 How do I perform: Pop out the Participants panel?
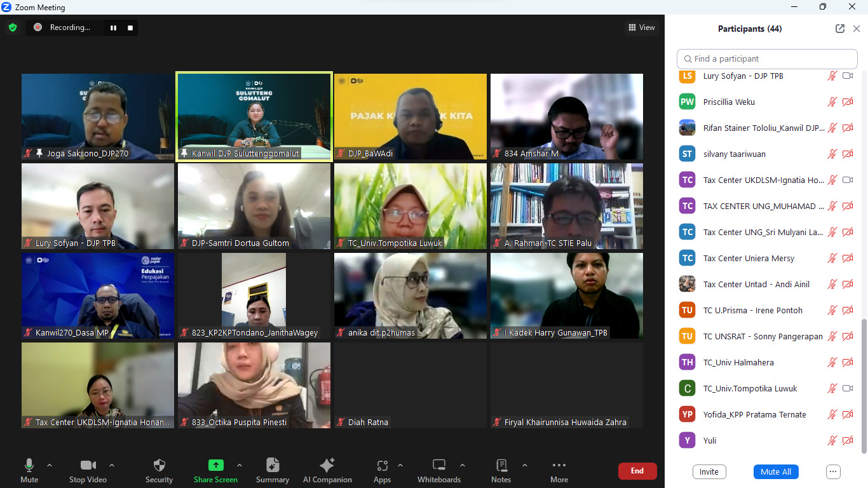click(840, 29)
